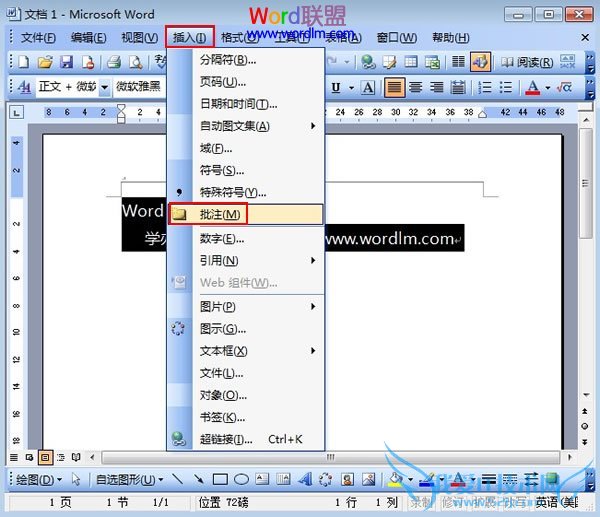Open the Font Color dropdown arrow
Screen dimensions: 600x517
(x=548, y=88)
